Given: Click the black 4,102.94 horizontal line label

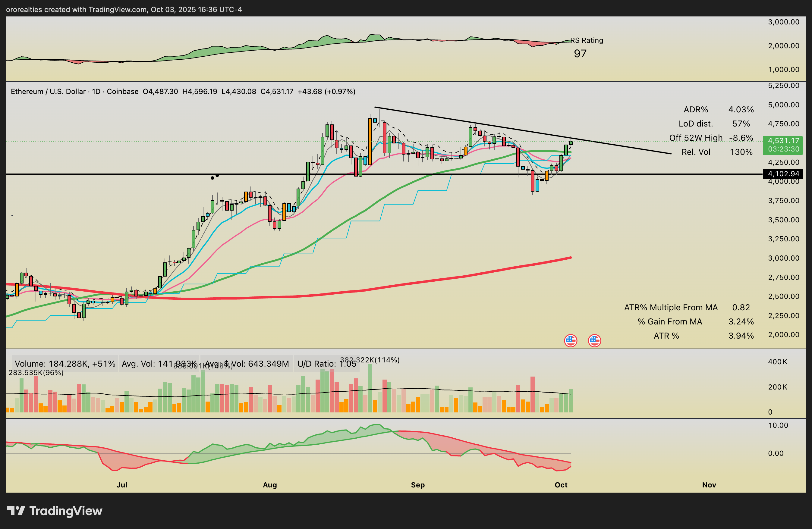Looking at the screenshot, I should click(783, 174).
